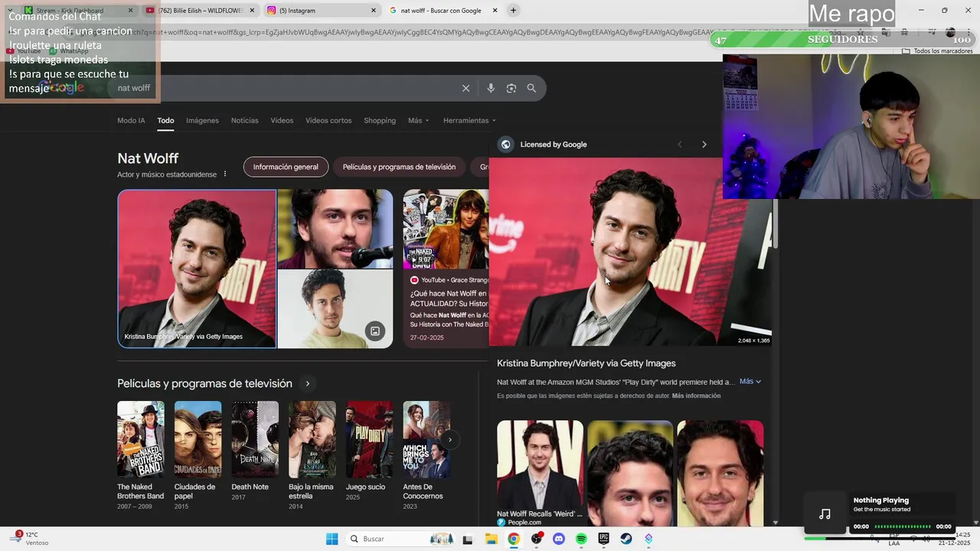Open The Naked Brothers Band poster
Screen dimensions: 980x551
(x=140, y=439)
